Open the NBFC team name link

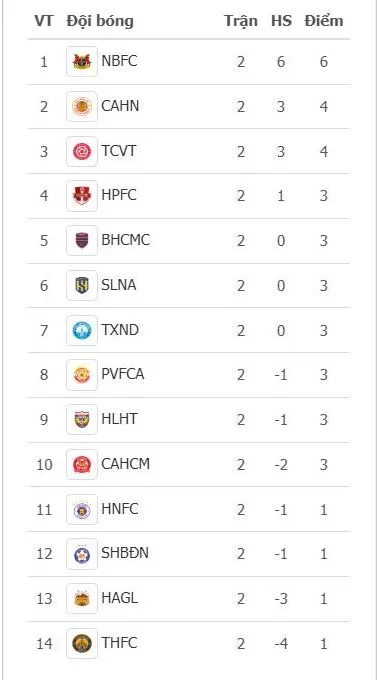[x=119, y=61]
